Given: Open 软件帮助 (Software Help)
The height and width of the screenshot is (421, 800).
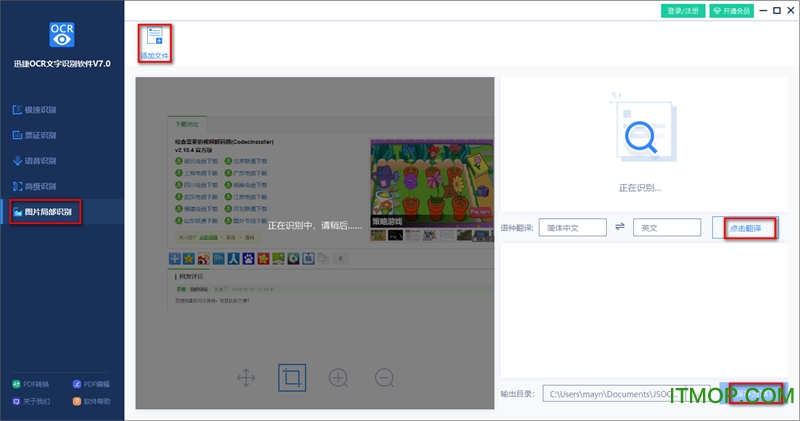Looking at the screenshot, I should tap(92, 401).
